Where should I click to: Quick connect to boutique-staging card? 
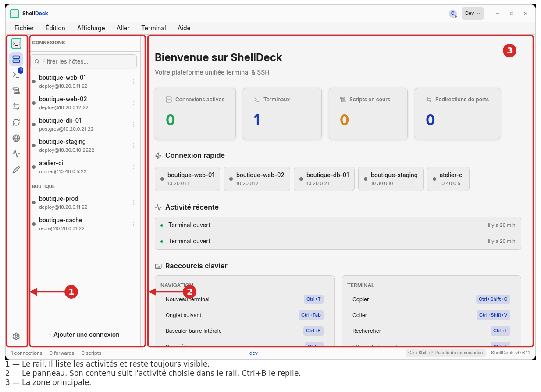pos(391,179)
